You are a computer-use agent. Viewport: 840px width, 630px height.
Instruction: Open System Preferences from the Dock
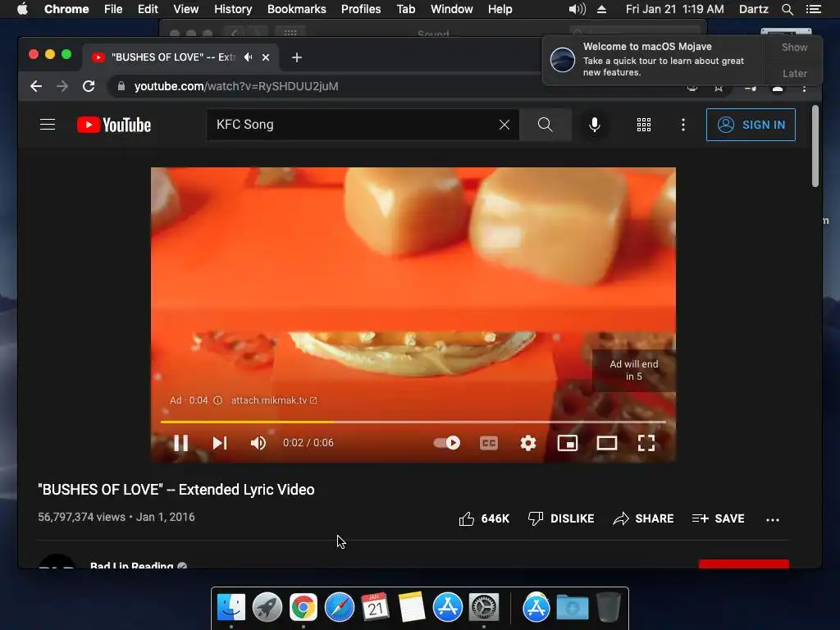[484, 607]
